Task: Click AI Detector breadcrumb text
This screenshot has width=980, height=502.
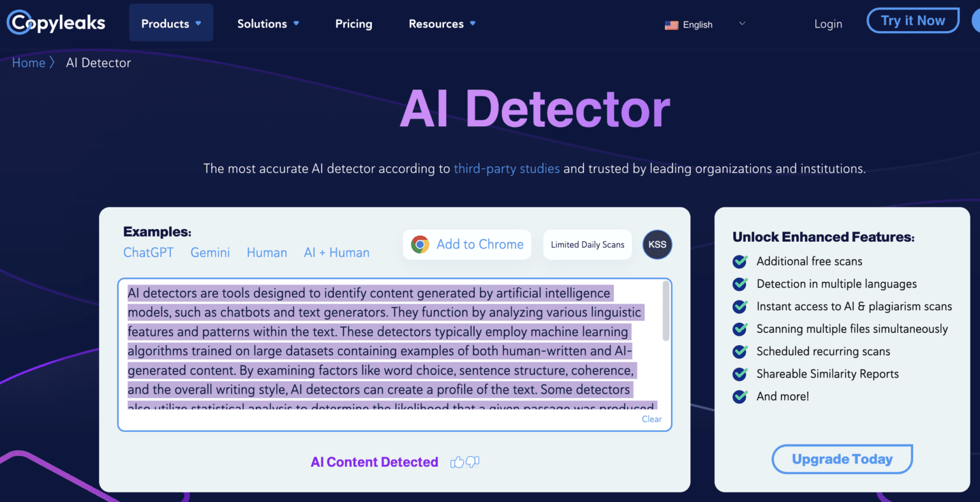Action: [98, 63]
